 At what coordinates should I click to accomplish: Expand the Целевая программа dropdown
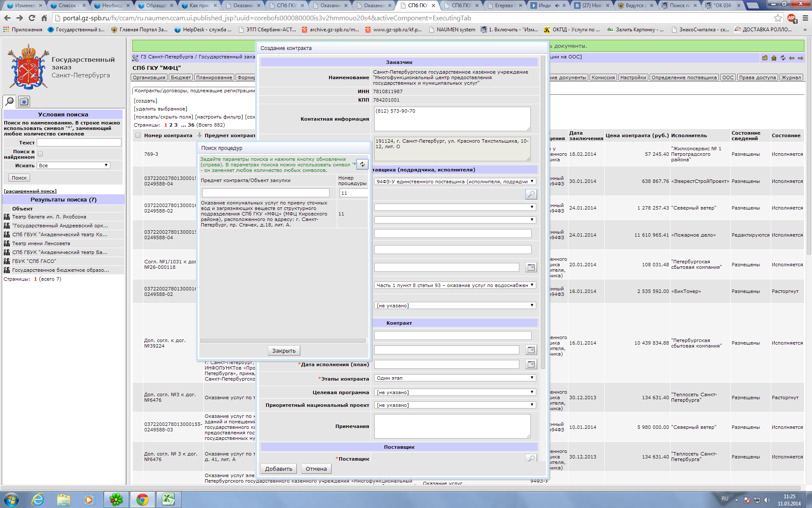pos(455,392)
